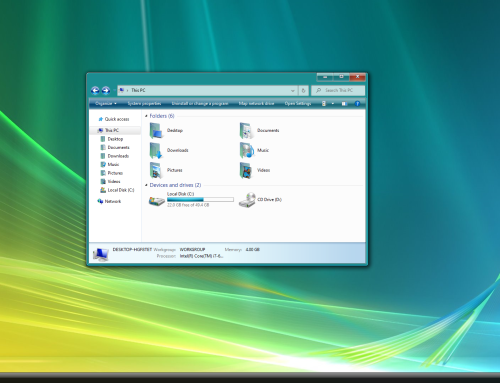Click the This PC icon in address bar
The image size is (500, 383).
122,90
